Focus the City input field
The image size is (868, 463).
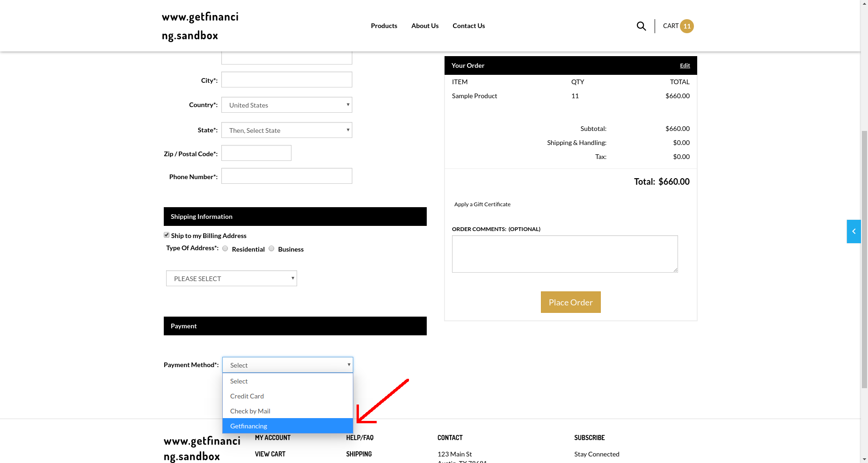tap(287, 80)
